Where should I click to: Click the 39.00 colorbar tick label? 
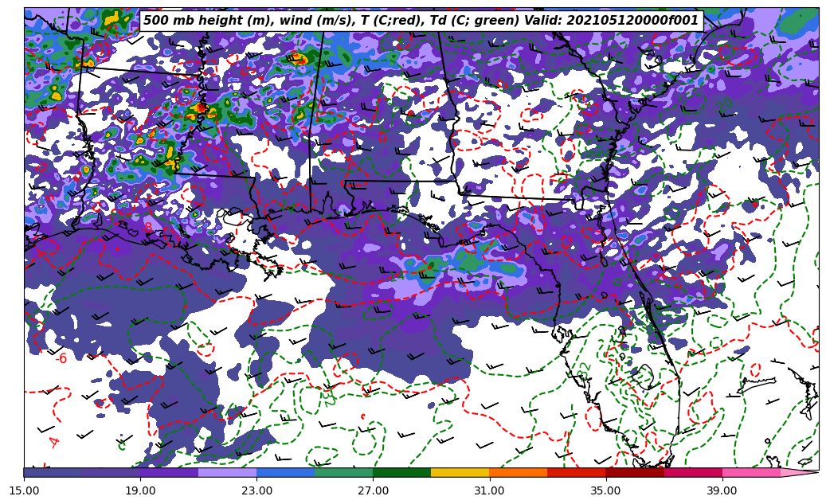pos(722,491)
